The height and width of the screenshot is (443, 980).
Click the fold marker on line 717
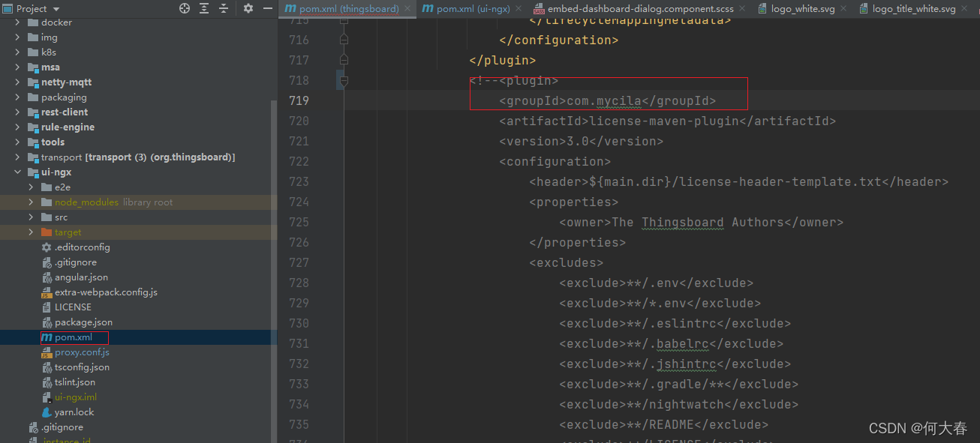344,60
